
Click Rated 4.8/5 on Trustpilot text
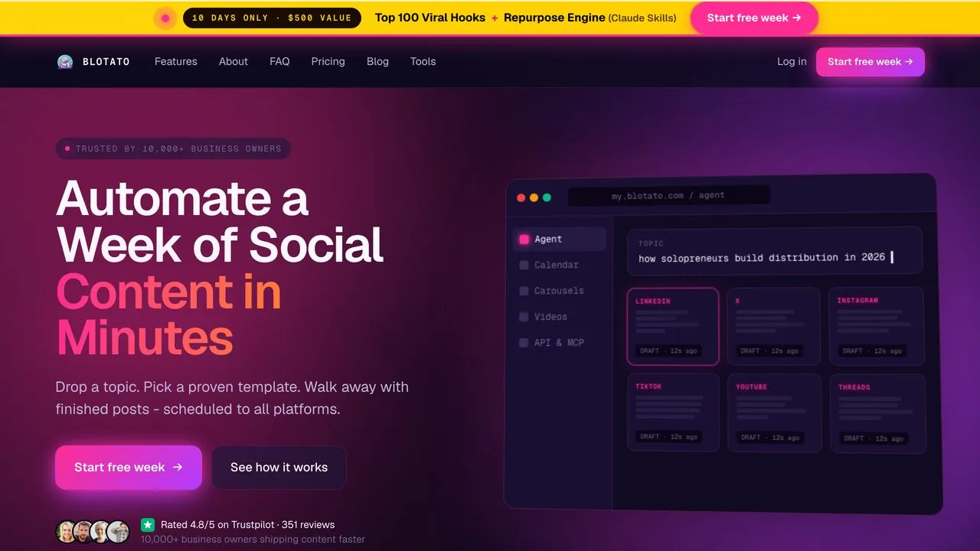tap(247, 525)
